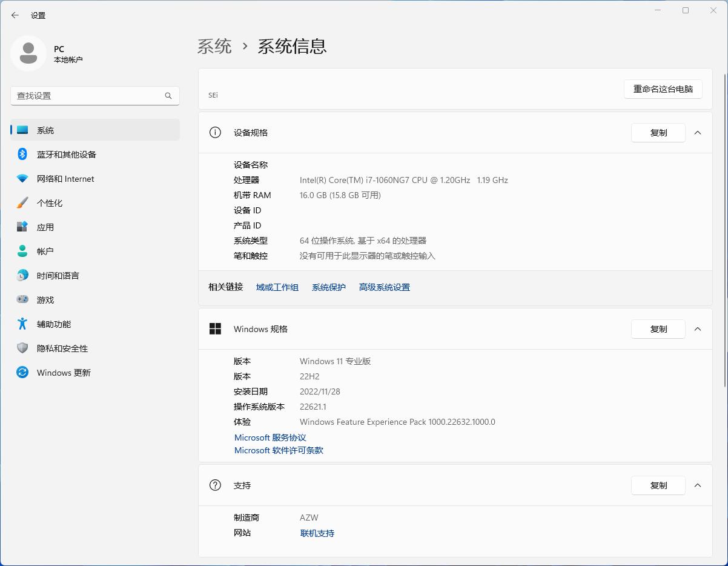Collapse the 设备规格 section chevron
Viewport: 728px width, 566px height.
[698, 133]
